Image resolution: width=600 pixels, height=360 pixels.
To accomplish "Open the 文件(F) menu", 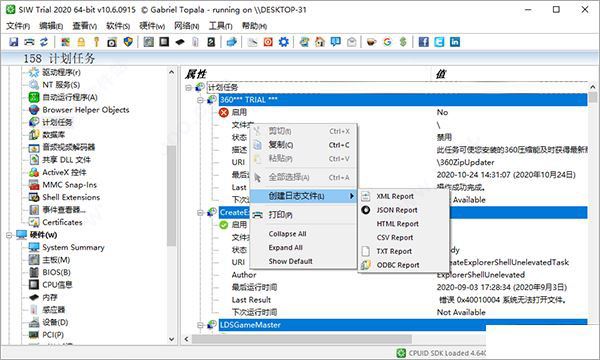I will click(x=18, y=26).
